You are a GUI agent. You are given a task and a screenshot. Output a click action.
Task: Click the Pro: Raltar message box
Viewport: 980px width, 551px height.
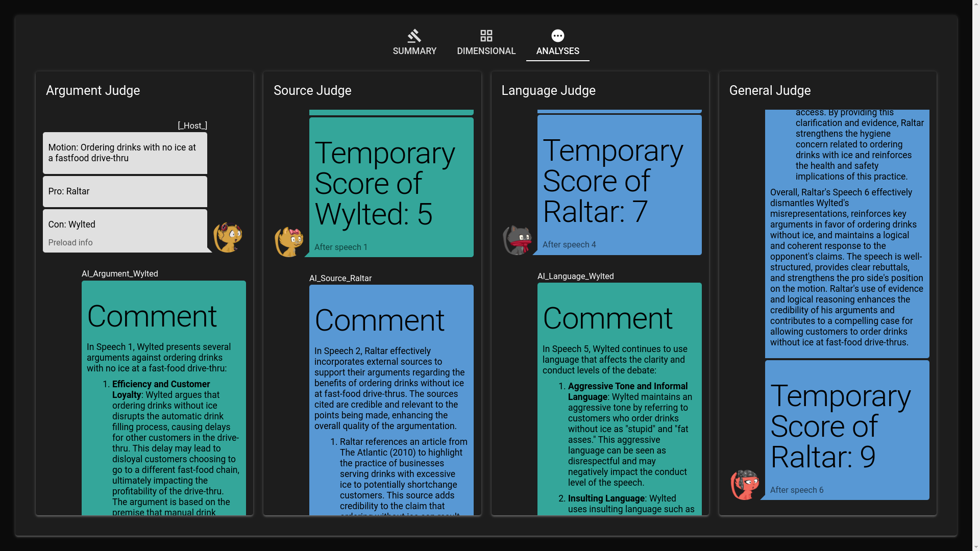click(x=125, y=191)
